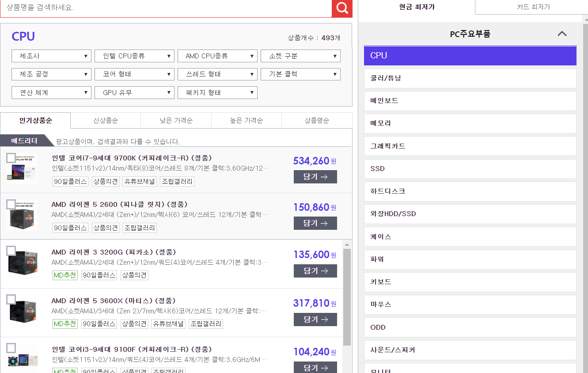
Task: Switch to the 신상품순 tab
Action: [x=106, y=121]
